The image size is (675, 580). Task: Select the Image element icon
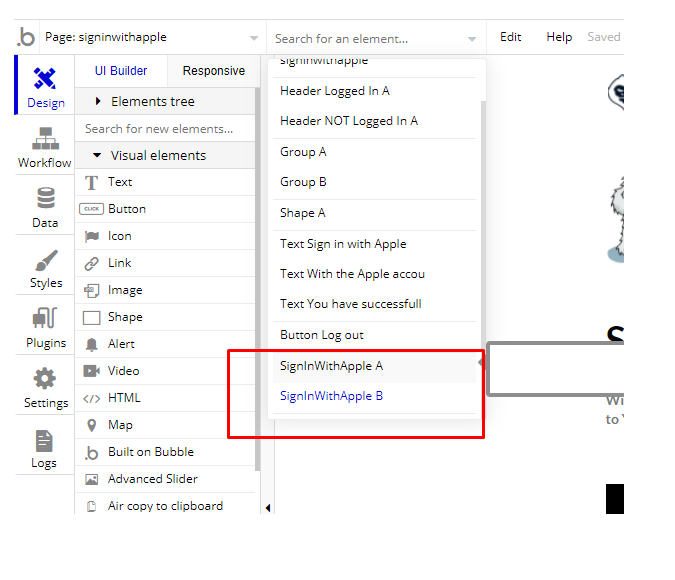coord(92,291)
